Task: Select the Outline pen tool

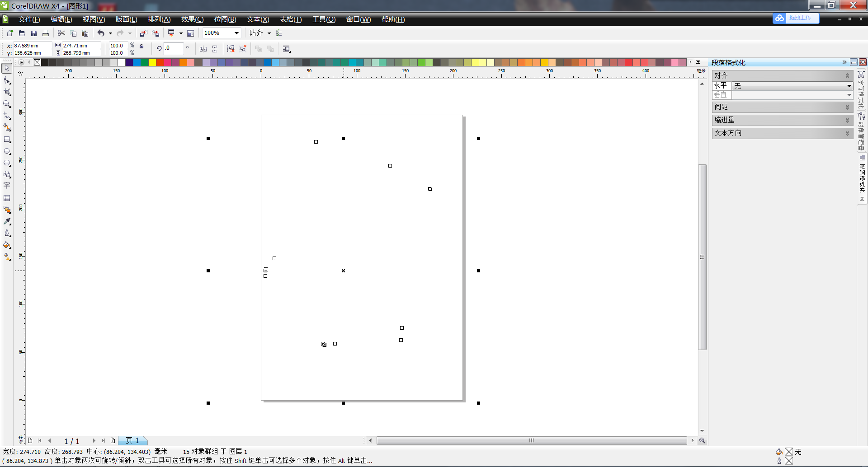Action: point(7,233)
